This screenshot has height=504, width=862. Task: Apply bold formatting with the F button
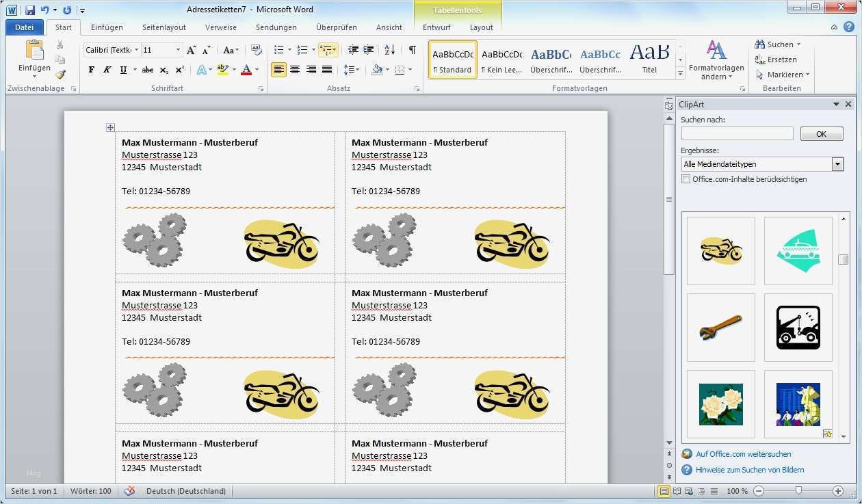[x=92, y=70]
